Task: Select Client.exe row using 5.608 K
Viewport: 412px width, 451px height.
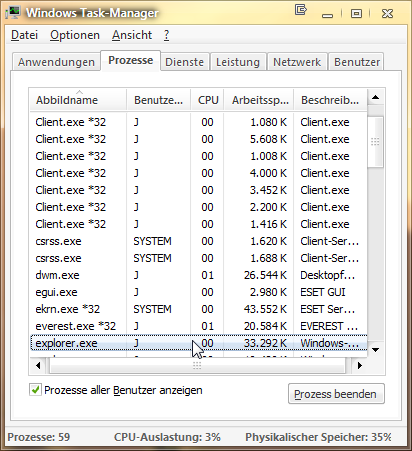Action: 199,139
